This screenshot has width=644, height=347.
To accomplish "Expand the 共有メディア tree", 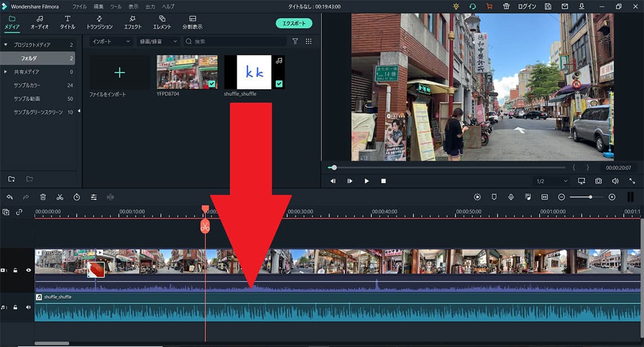I will click(6, 72).
